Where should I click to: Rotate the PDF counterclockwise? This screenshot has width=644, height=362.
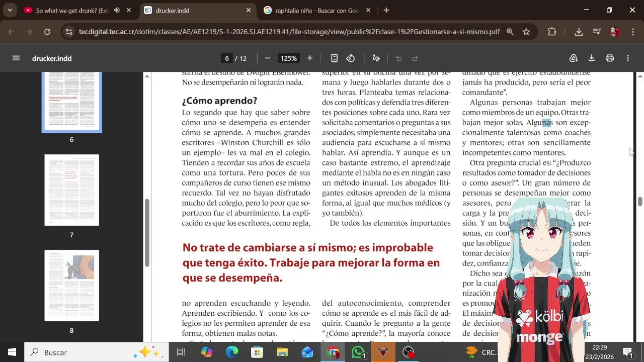351,58
